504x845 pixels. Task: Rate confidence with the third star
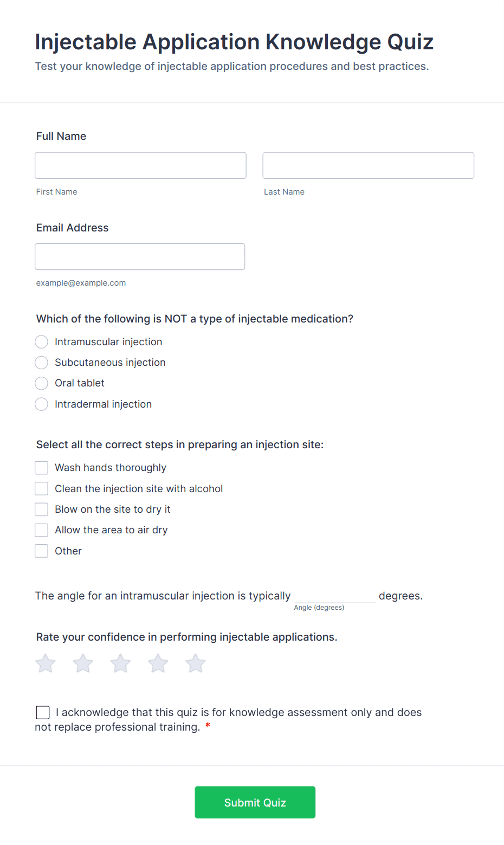(120, 663)
